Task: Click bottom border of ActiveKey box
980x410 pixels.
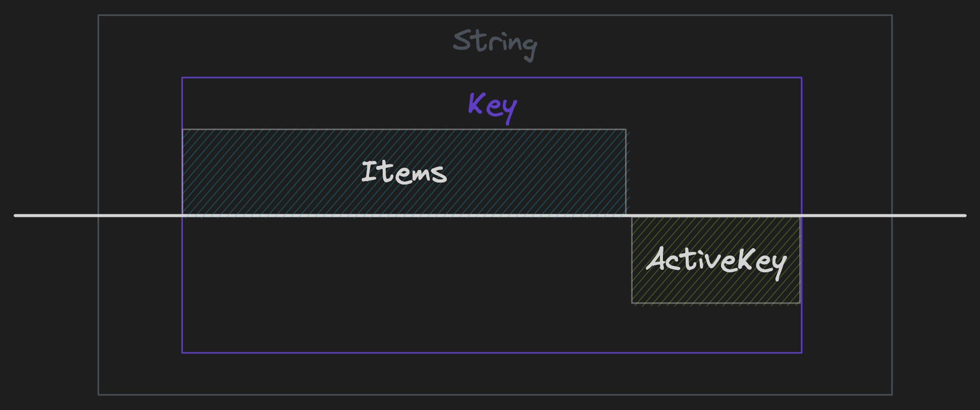Action: point(716,303)
